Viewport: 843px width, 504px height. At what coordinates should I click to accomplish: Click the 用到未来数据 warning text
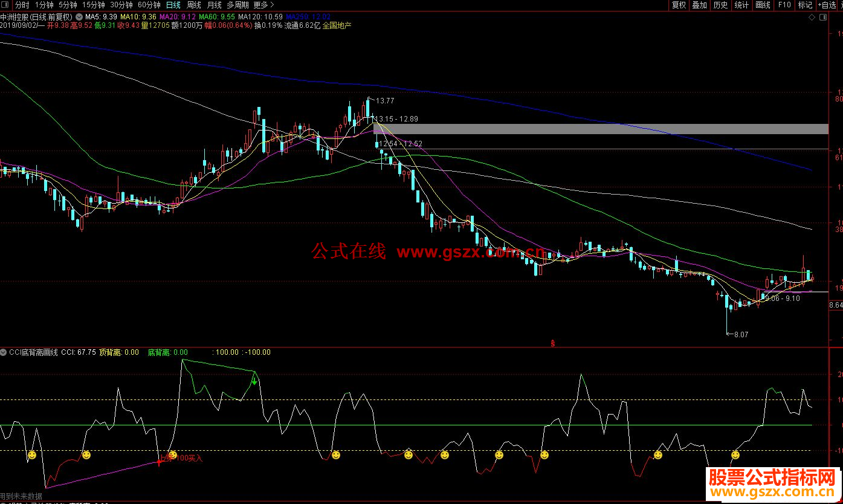(x=21, y=496)
